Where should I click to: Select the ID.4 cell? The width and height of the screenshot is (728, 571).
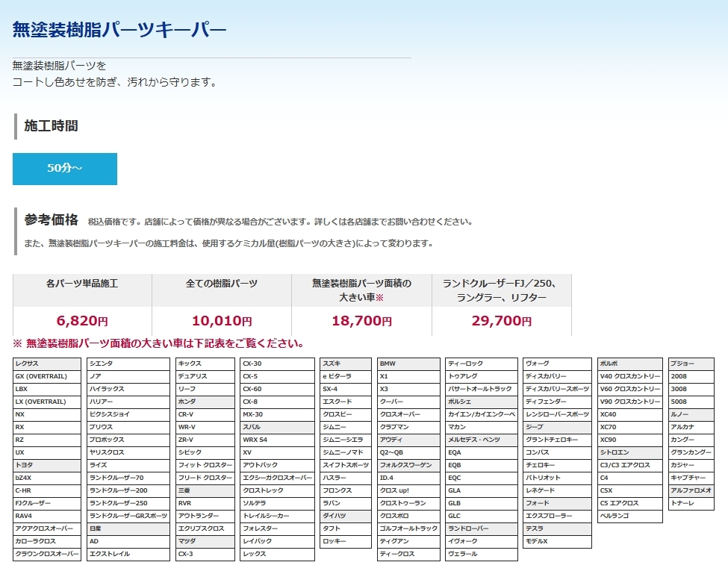408,478
